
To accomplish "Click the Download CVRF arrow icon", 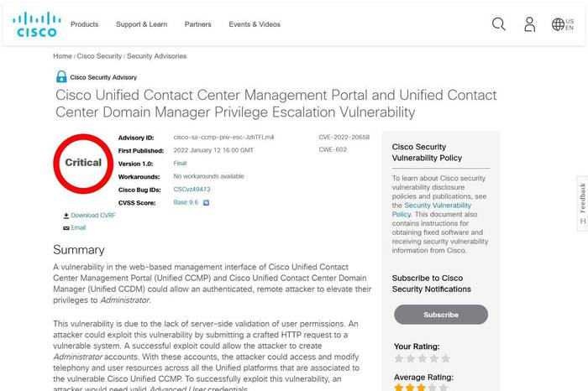I will coord(66,216).
